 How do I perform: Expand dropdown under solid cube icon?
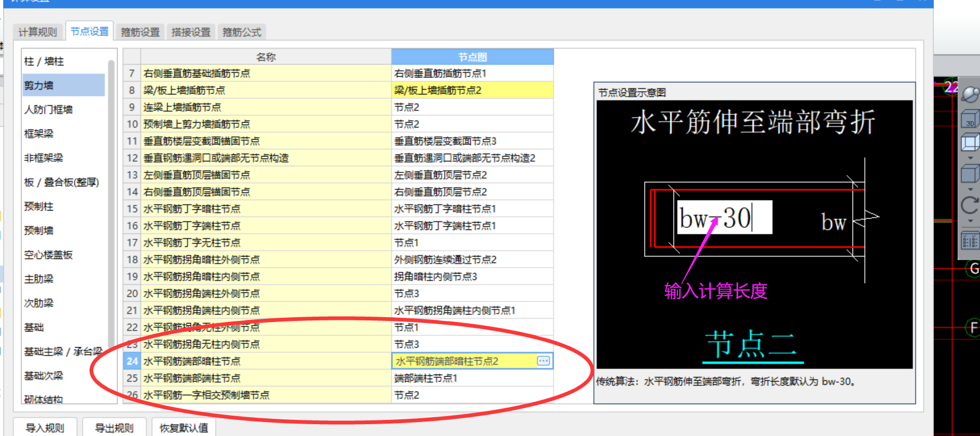(x=970, y=189)
